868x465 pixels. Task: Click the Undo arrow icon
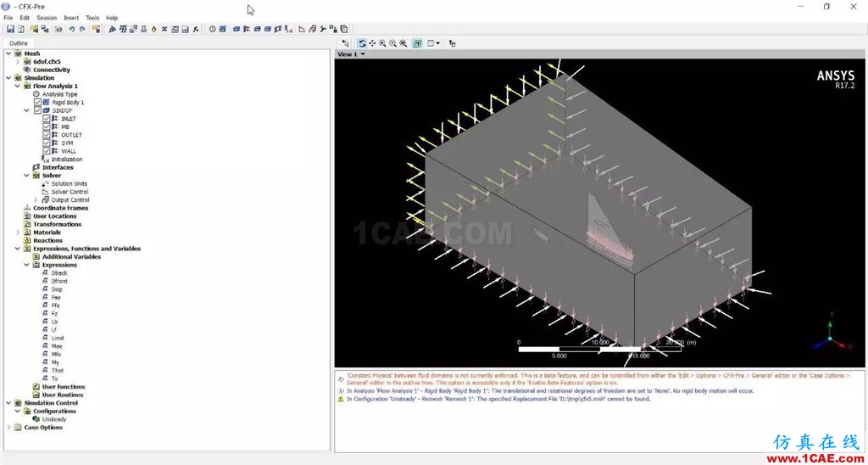point(72,29)
